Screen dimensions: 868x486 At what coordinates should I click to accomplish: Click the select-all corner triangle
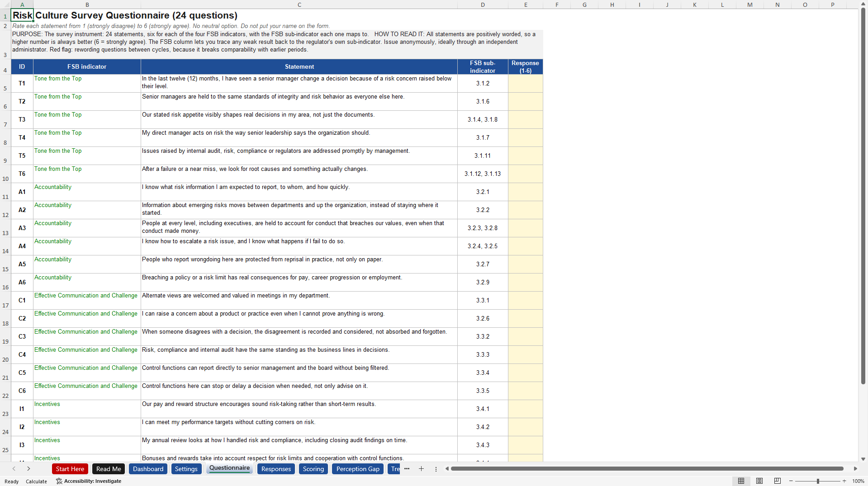coord(5,5)
